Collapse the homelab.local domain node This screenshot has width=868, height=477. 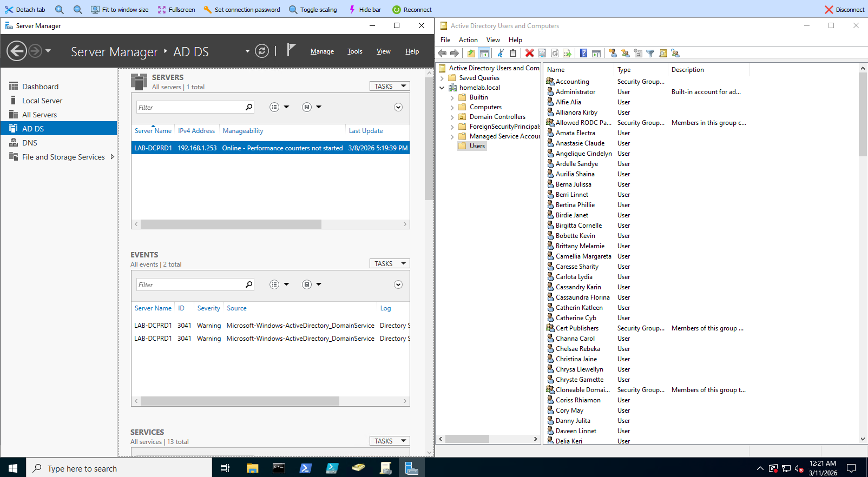point(442,88)
